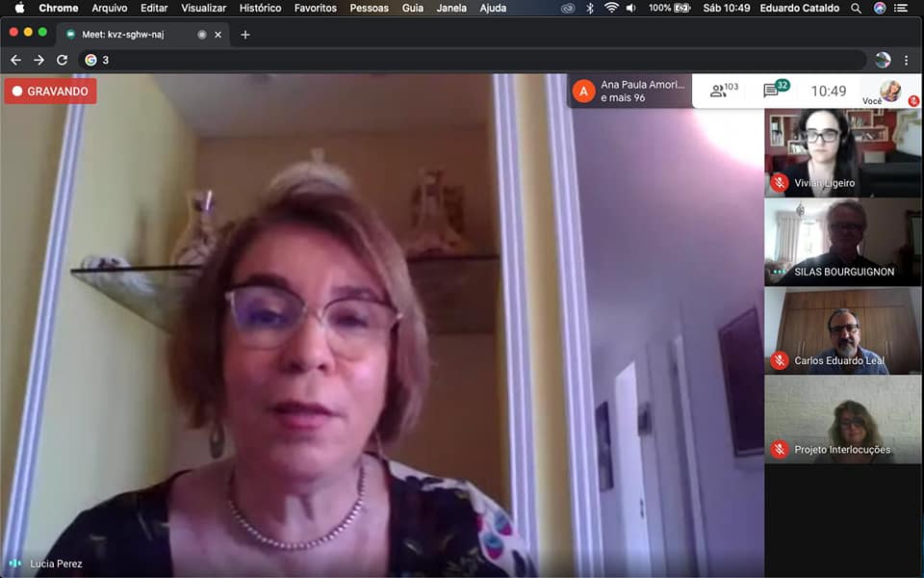Click the volume speaker icon
924x578 pixels.
coord(631,8)
